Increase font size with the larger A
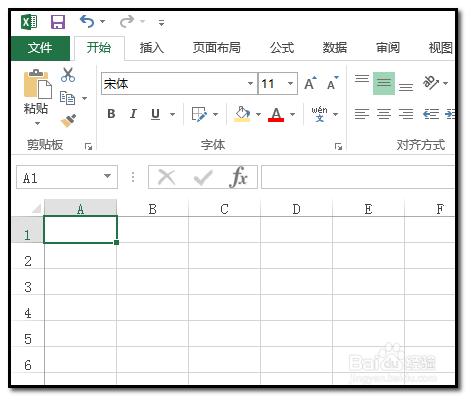Screen dimensions: 466x396 tap(311, 83)
